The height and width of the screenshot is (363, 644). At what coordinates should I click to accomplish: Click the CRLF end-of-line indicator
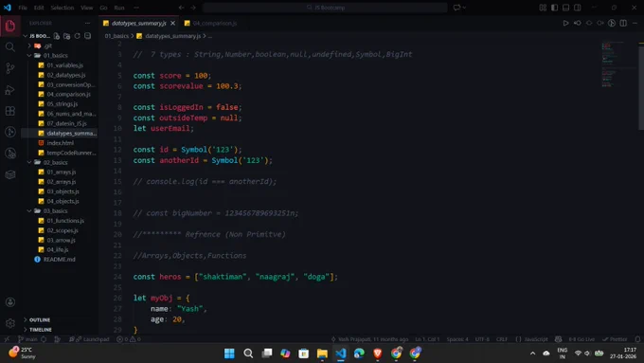502,339
